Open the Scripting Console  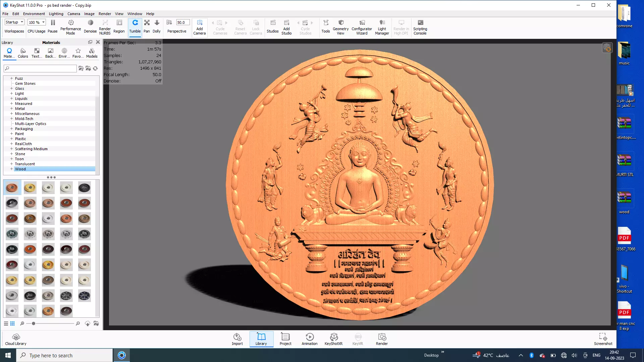click(420, 26)
